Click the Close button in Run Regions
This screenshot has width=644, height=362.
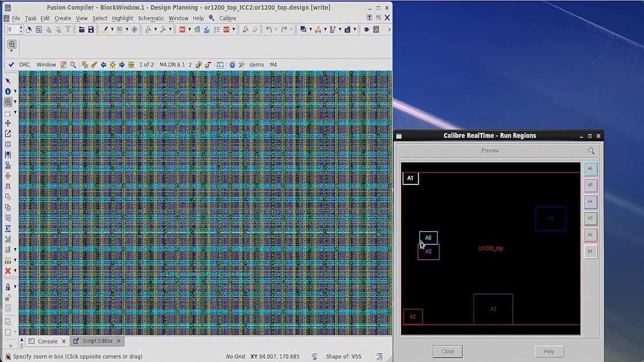coord(447,352)
